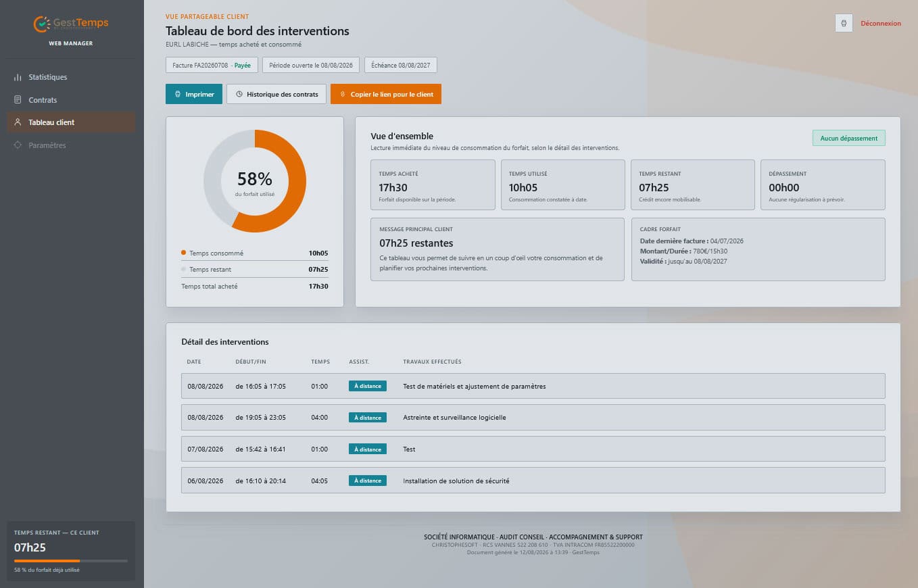Image resolution: width=918 pixels, height=588 pixels.
Task: Click the Tableau de bord des interventions title
Action: pos(258,31)
